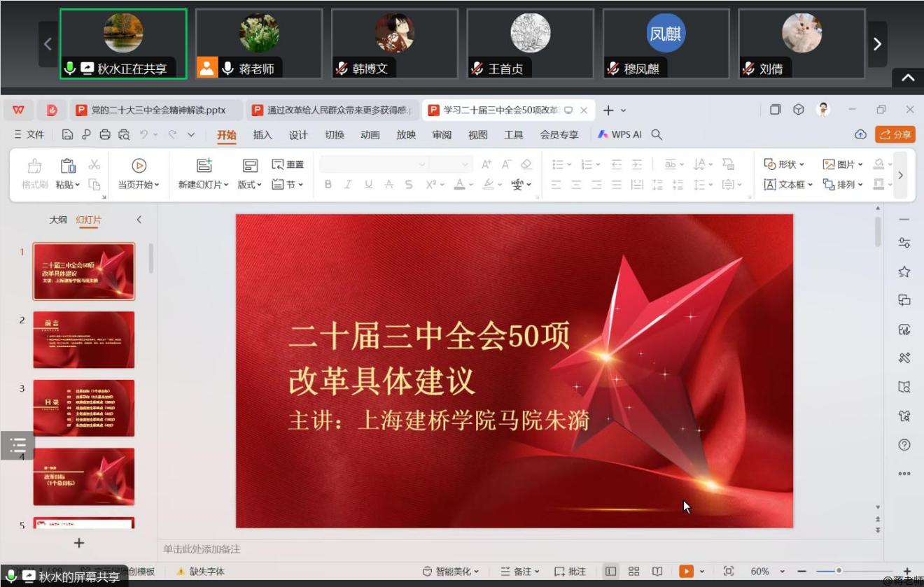Click the New Slide (新建幻灯片) icon
This screenshot has width=924, height=587.
point(204,166)
